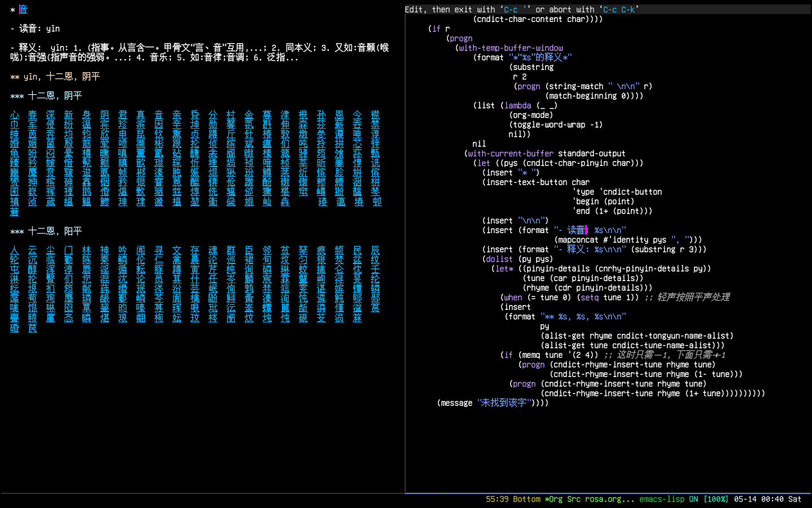The image size is (812, 508).
Task: Click the '- 释义:' definition line
Action: coord(200,52)
